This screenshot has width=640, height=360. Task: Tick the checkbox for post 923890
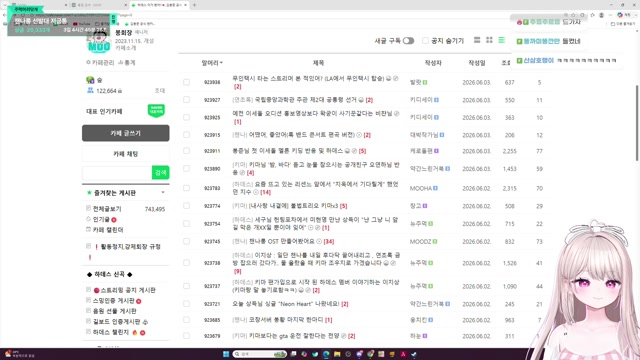pyautogui.click(x=187, y=169)
